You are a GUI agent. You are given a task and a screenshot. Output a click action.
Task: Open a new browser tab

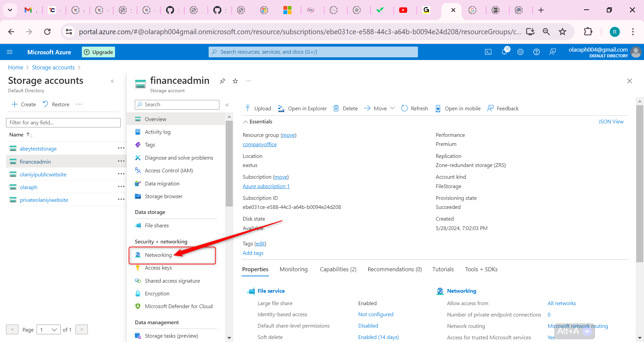point(541,10)
